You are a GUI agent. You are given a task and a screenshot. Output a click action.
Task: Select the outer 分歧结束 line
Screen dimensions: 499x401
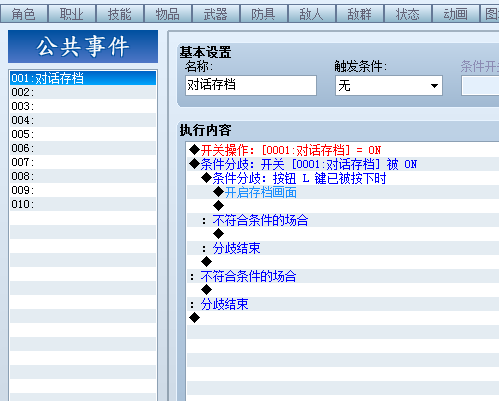coord(343,304)
